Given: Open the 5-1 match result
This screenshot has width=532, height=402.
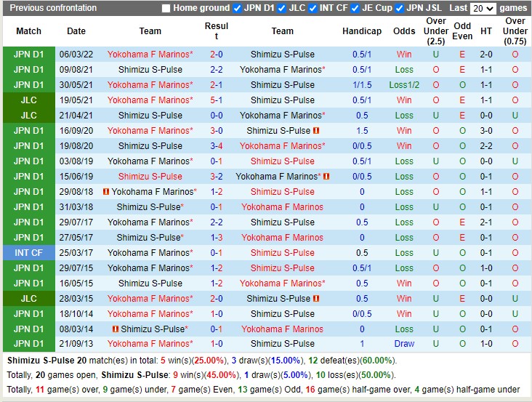Looking at the screenshot, I should click(217, 100).
